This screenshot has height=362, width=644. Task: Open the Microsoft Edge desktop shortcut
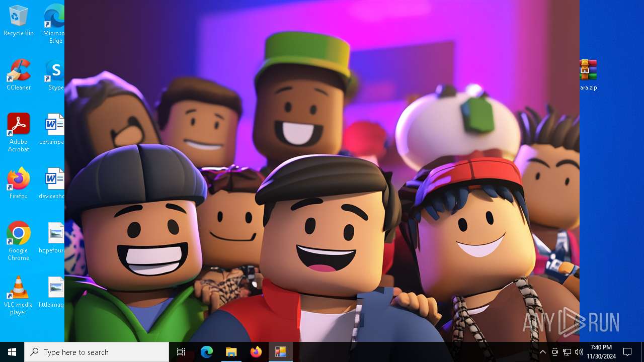click(54, 24)
